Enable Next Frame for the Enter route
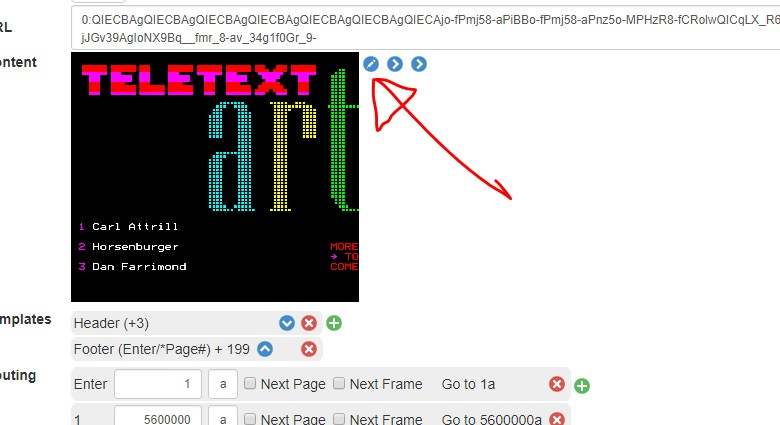The height and width of the screenshot is (425, 780). click(x=339, y=383)
